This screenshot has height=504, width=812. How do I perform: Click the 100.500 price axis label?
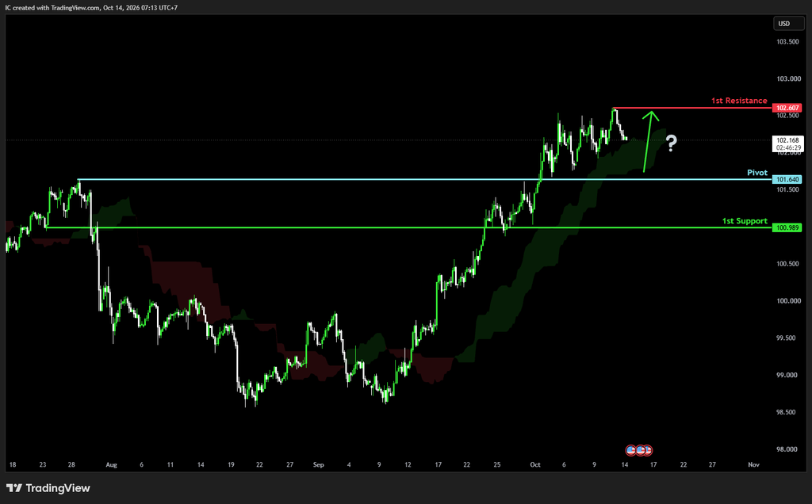(x=787, y=263)
